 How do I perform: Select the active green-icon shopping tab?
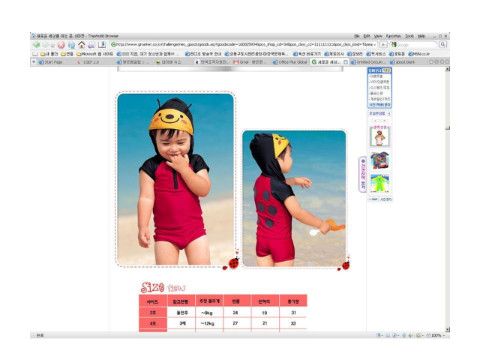[329, 62]
